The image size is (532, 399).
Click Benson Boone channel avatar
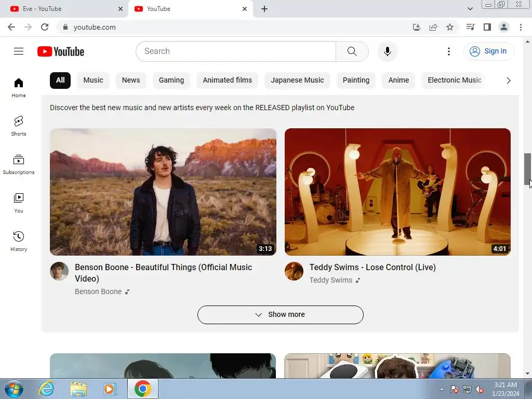tap(59, 271)
